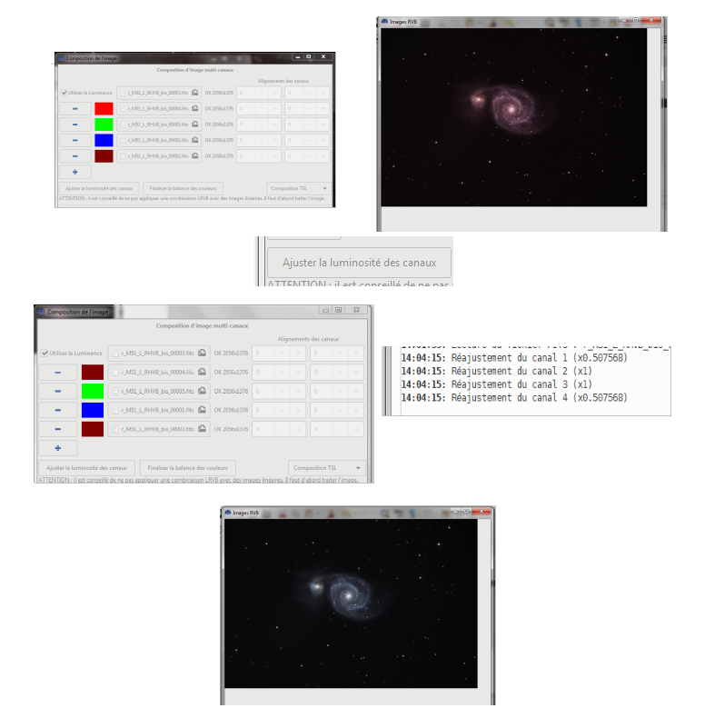Remove the 00004.fits layer in lower Composition dialog
This screenshot has height=728, width=705.
[x=57, y=373]
